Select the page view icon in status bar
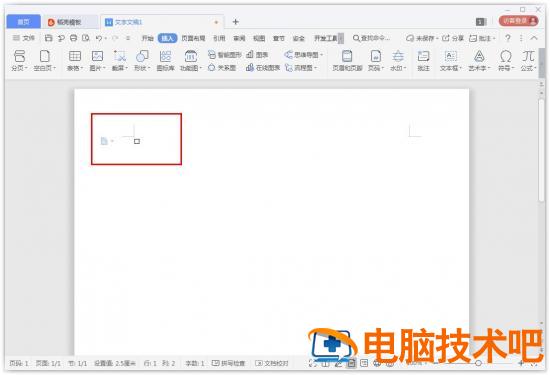 point(351,363)
